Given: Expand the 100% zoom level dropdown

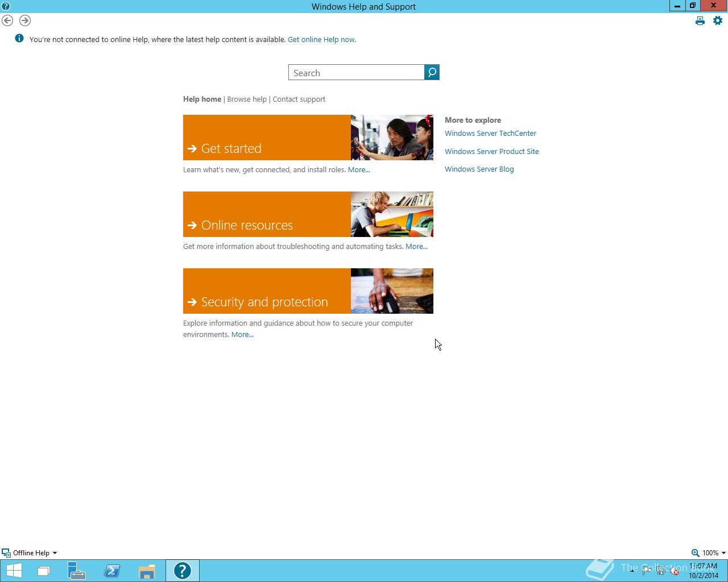Looking at the screenshot, I should (x=723, y=552).
